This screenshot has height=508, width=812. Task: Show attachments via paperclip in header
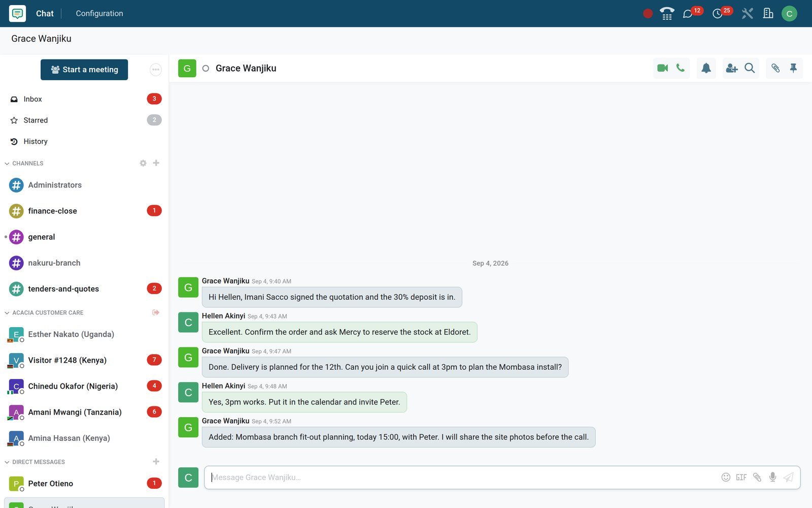pos(775,68)
